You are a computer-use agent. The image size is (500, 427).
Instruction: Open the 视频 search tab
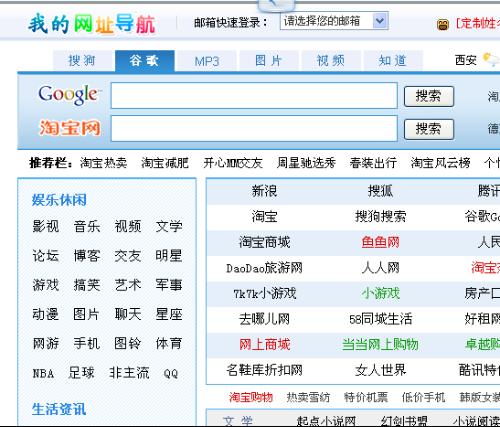coord(331,61)
